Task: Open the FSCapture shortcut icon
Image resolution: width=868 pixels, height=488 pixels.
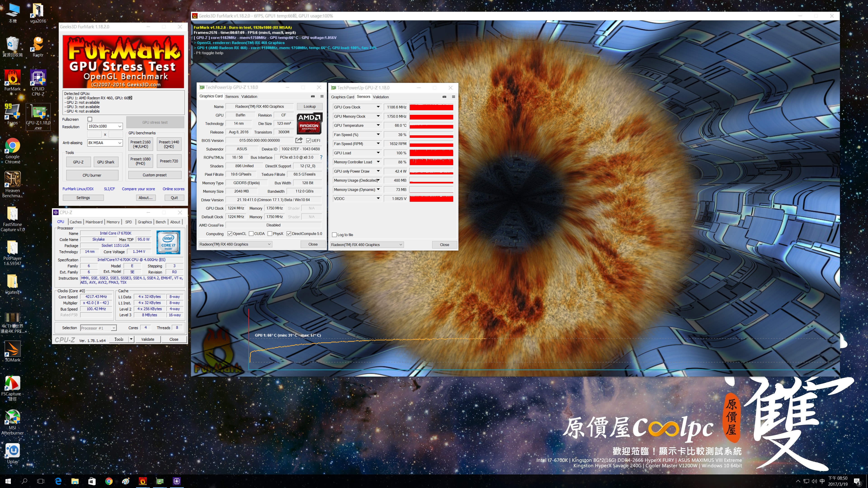Action: point(12,388)
